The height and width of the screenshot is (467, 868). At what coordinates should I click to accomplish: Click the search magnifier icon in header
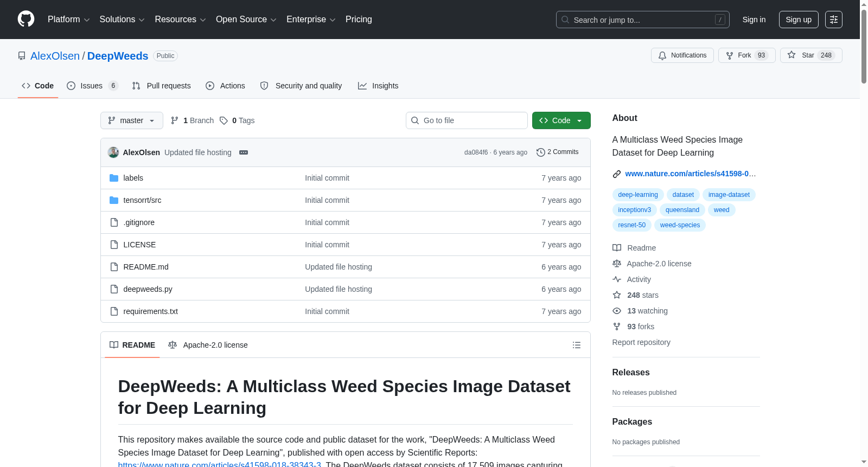tap(565, 20)
